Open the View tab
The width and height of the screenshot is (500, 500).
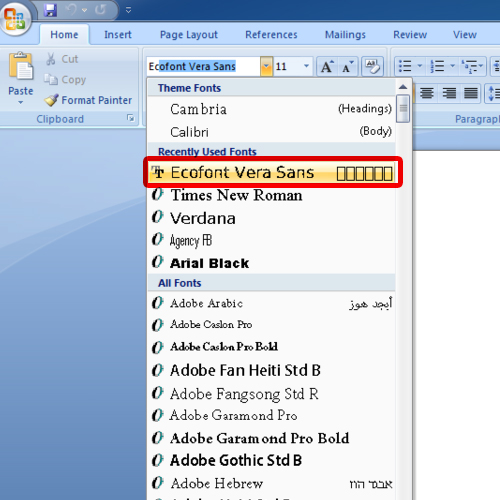pyautogui.click(x=465, y=34)
